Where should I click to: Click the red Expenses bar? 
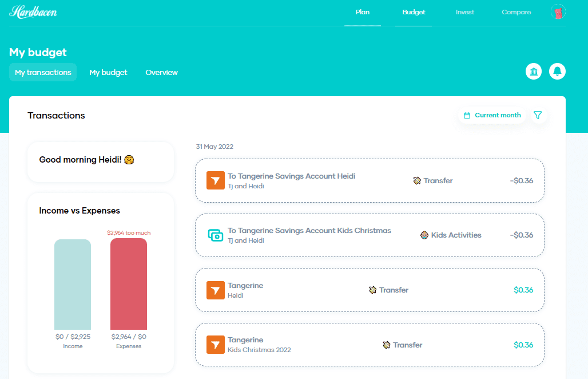(x=129, y=284)
